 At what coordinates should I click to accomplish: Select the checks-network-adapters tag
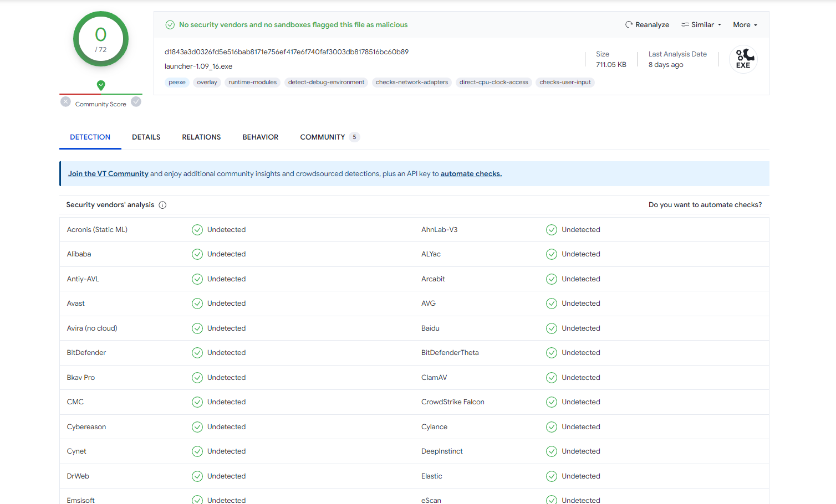click(412, 83)
